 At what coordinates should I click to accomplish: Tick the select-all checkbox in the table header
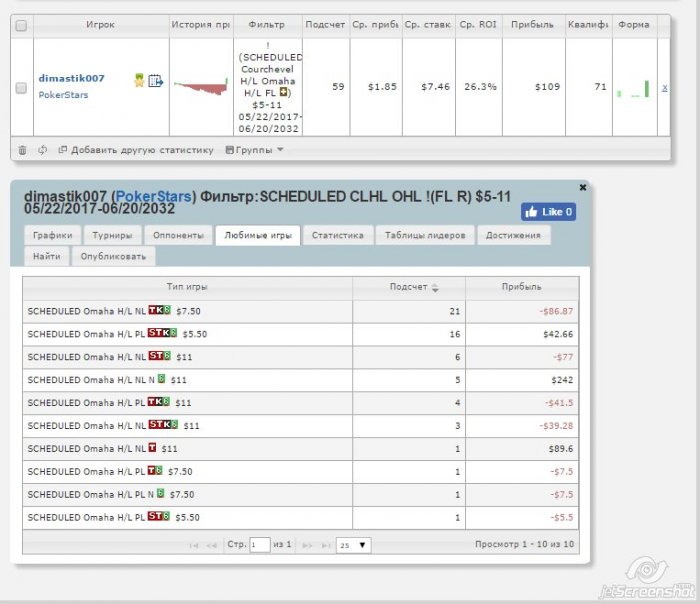pyautogui.click(x=21, y=25)
